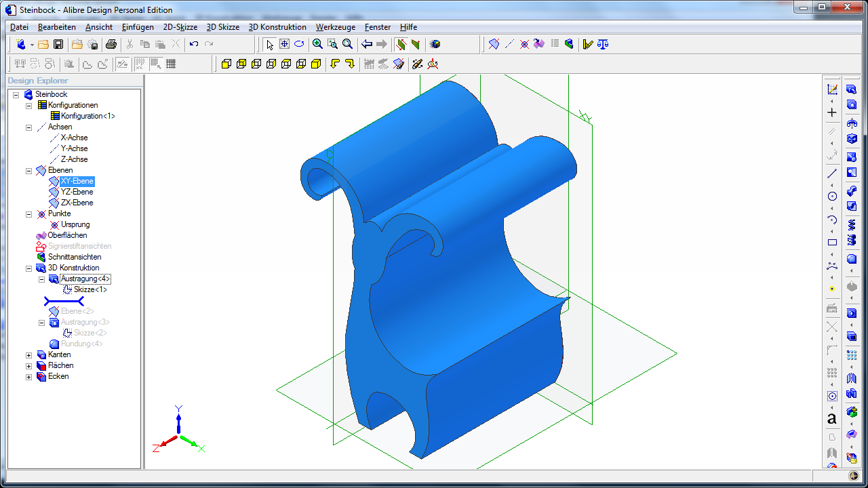Collapse the Steinbock root node
Viewport: 868px width, 488px height.
point(16,94)
